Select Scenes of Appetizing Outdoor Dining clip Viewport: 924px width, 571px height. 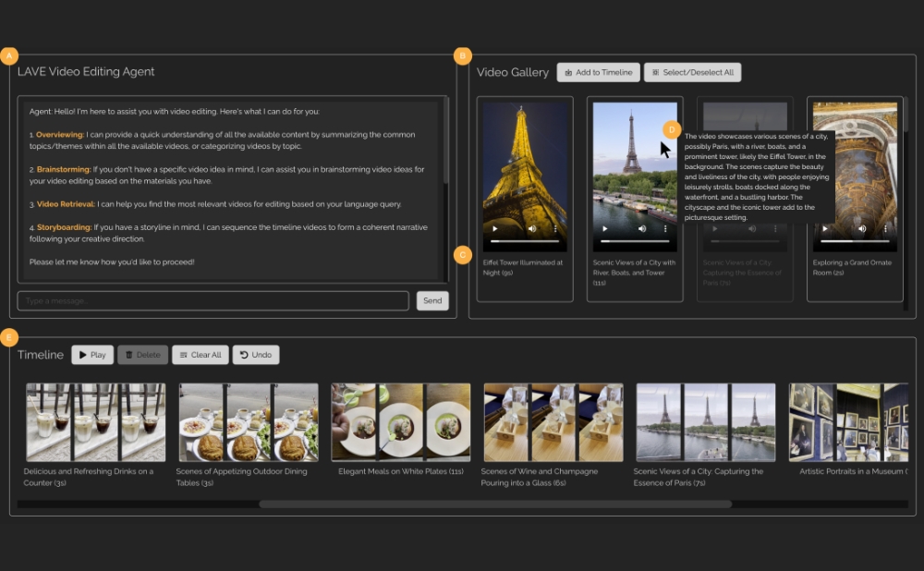click(248, 422)
